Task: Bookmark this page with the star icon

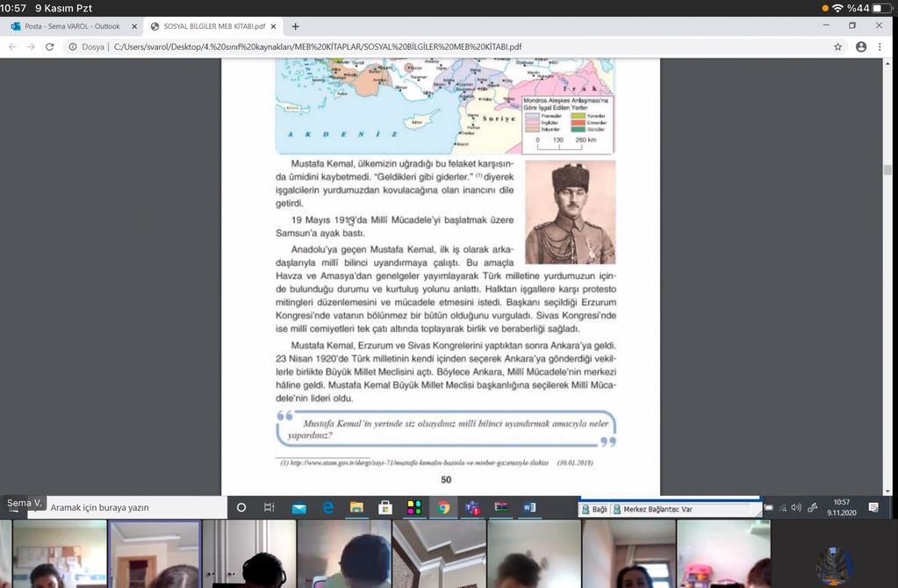Action: pos(838,47)
